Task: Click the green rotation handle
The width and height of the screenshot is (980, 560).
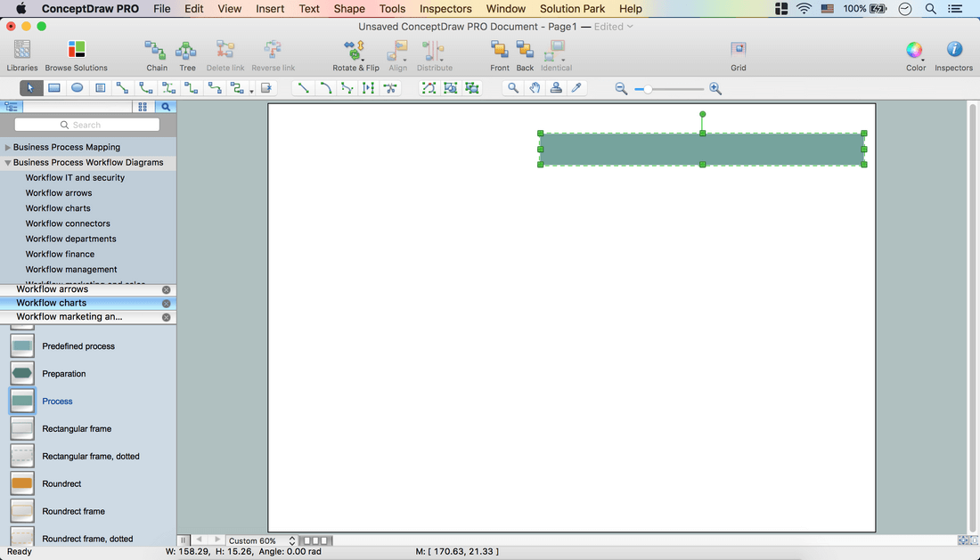Action: point(703,114)
